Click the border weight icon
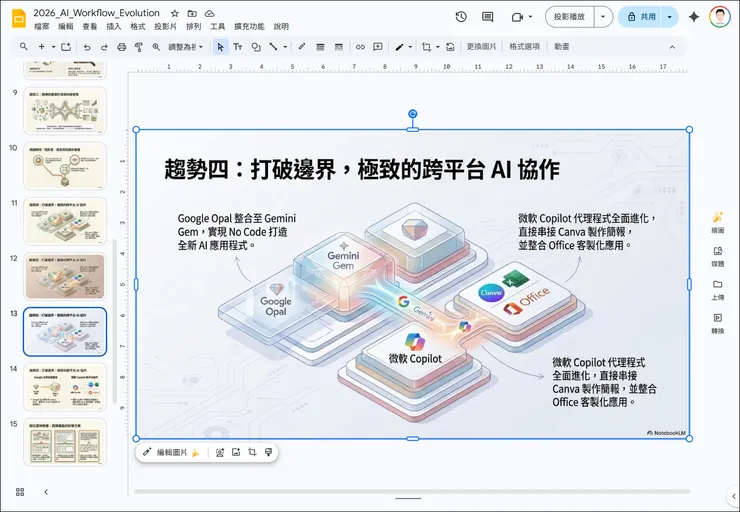This screenshot has height=512, width=740. coord(320,47)
